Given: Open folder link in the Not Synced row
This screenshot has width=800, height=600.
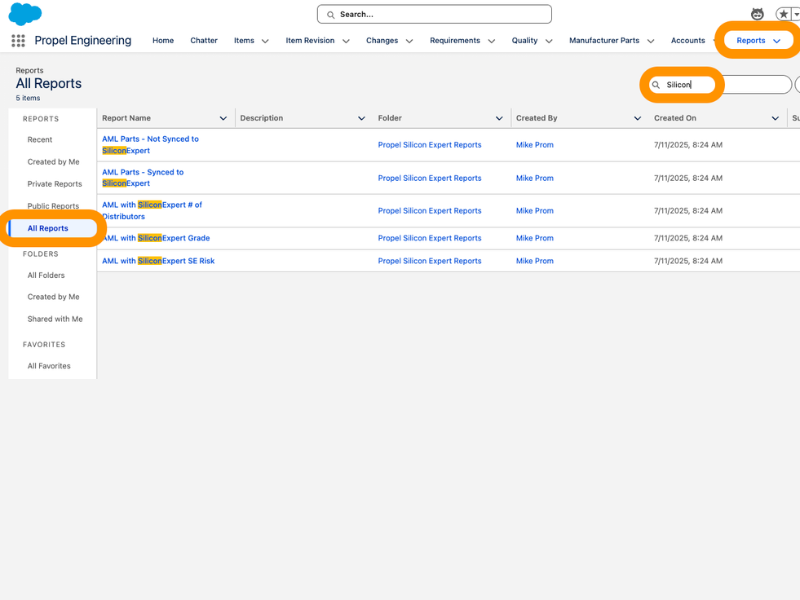Looking at the screenshot, I should pos(430,145).
